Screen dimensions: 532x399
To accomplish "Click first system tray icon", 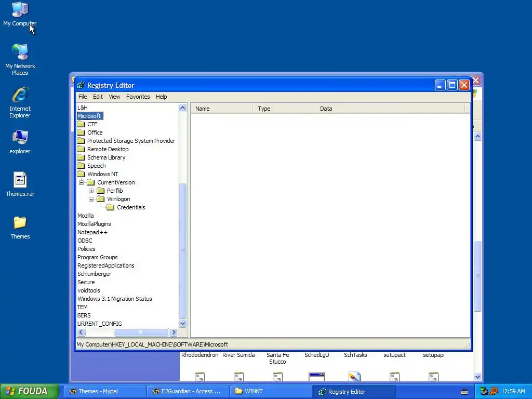I will point(484,391).
